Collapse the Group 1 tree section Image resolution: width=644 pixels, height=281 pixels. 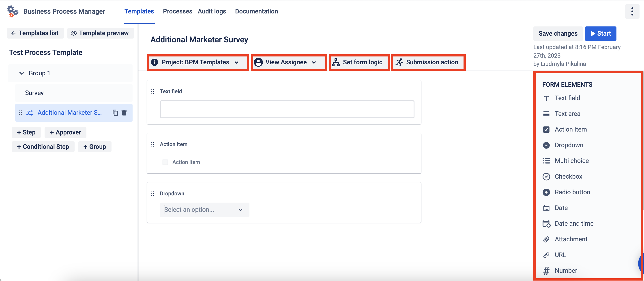tap(22, 73)
